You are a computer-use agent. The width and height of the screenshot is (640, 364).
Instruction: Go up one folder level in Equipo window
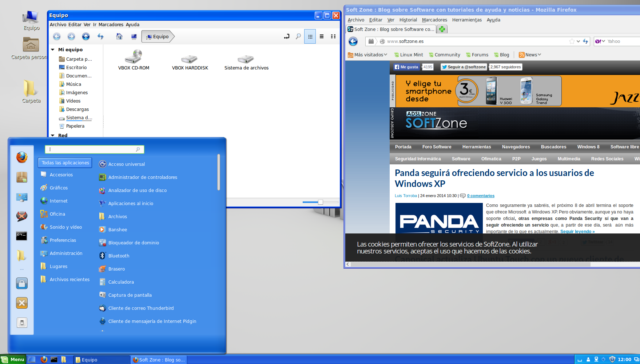86,36
